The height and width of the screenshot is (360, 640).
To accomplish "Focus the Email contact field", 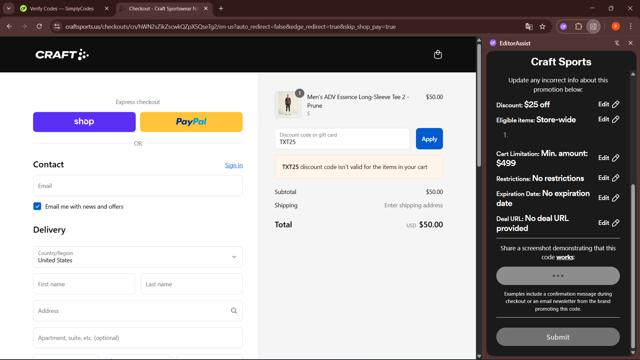I will click(x=138, y=186).
